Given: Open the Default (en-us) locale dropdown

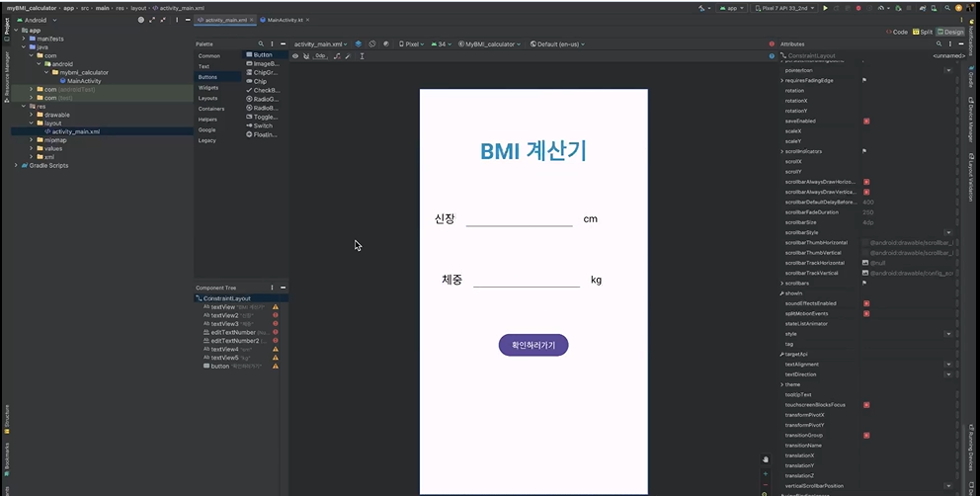Looking at the screenshot, I should (557, 44).
